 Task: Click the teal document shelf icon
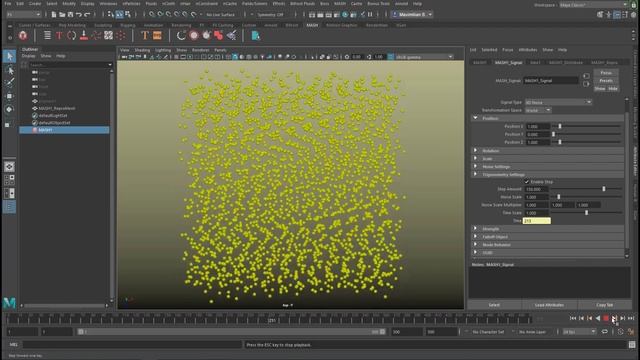click(256, 36)
